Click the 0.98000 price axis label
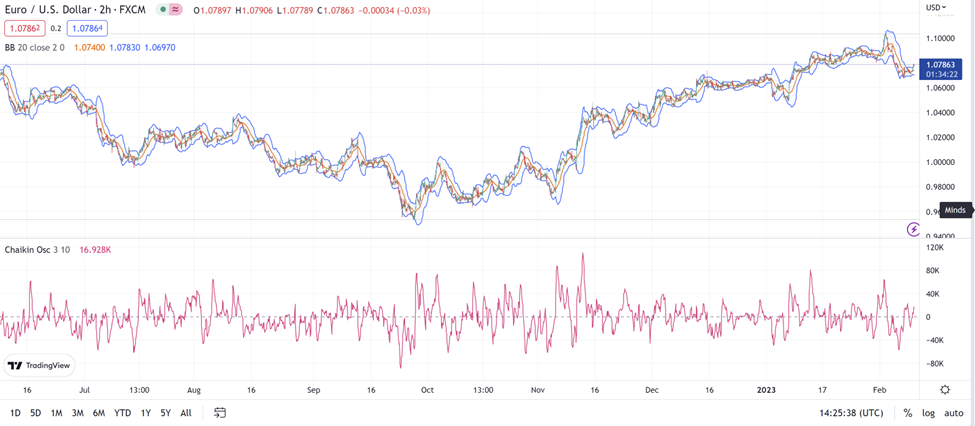The width and height of the screenshot is (975, 426). 940,187
